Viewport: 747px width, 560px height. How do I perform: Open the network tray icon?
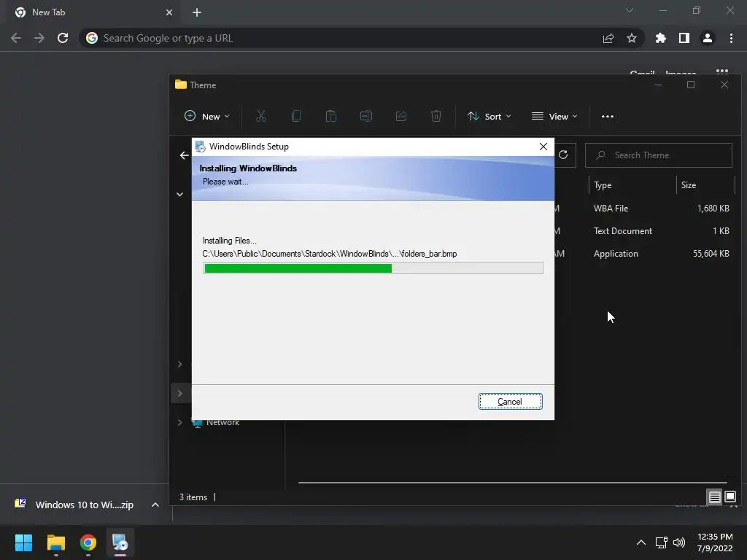[661, 542]
